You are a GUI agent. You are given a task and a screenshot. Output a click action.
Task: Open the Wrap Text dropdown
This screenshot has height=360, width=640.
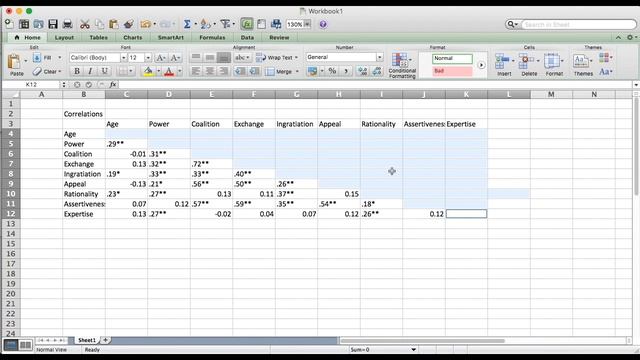(296, 58)
